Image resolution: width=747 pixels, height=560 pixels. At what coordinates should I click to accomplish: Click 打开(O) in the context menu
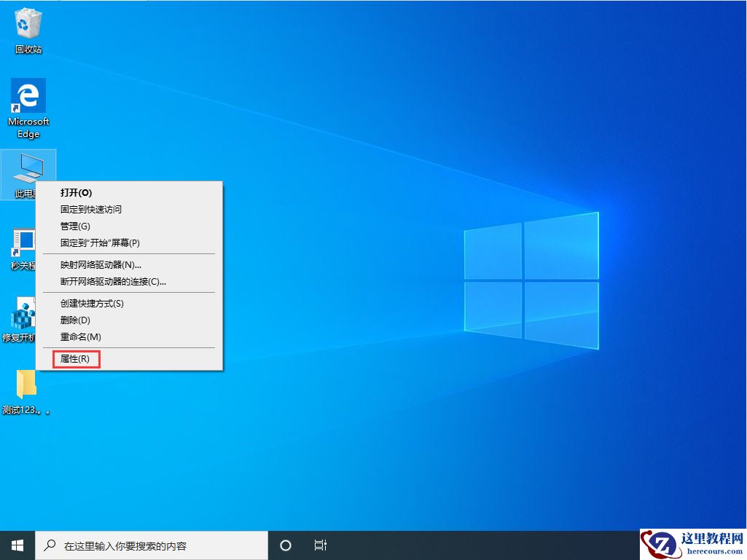75,192
